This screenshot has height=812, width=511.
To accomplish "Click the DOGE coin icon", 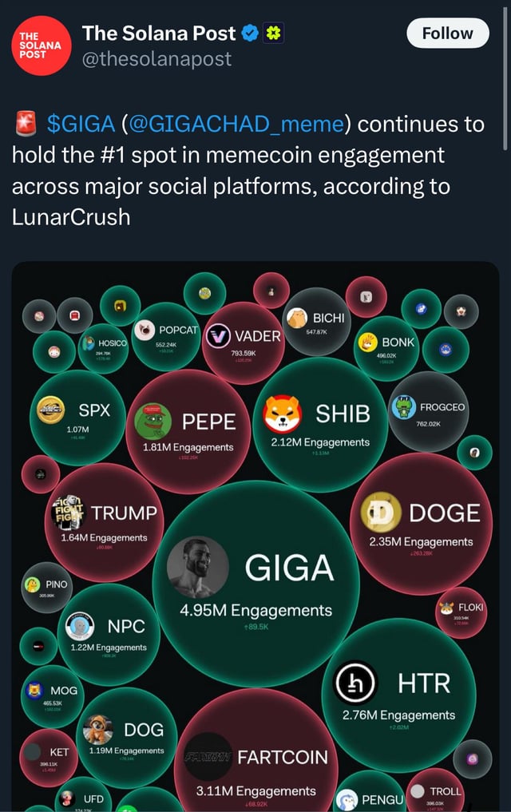I will pyautogui.click(x=381, y=513).
